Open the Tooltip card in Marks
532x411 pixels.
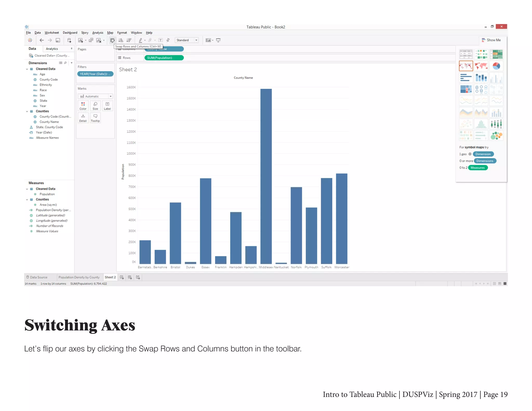95,118
